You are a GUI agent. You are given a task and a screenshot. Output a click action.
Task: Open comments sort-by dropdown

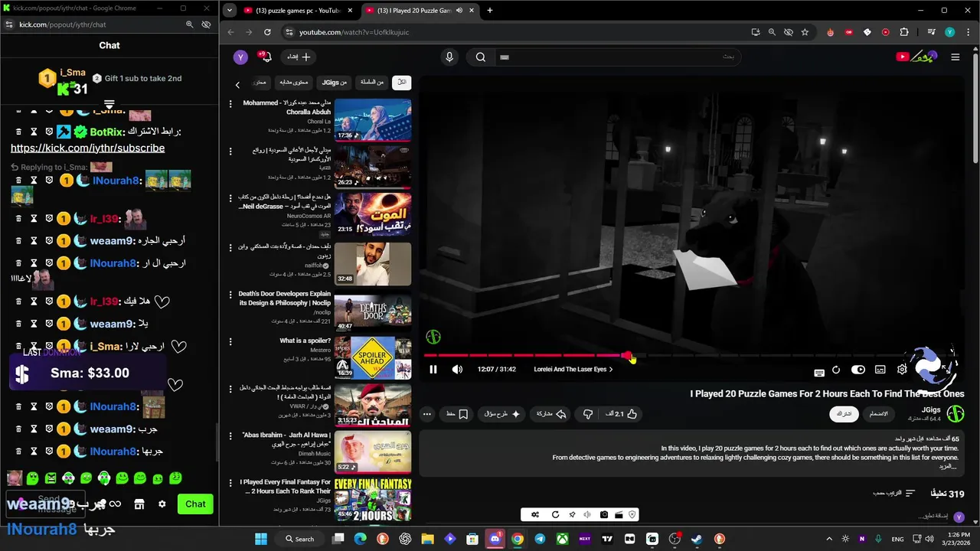point(894,494)
